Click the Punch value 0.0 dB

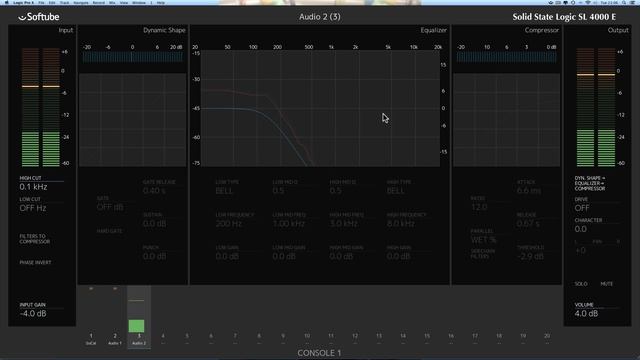[x=154, y=256]
